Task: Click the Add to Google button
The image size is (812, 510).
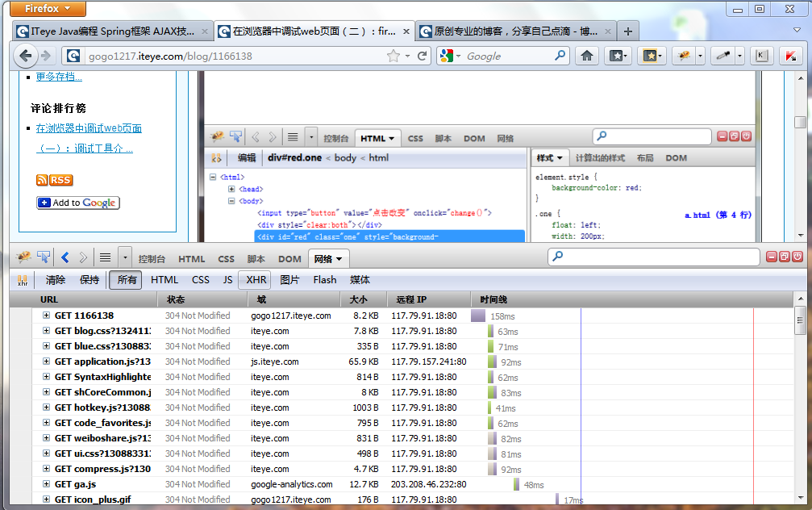Action: point(77,203)
